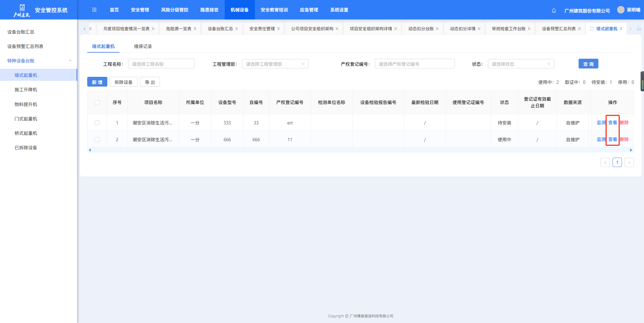Open the 工程管理部 dropdown
The height and width of the screenshot is (323, 644).
click(275, 64)
